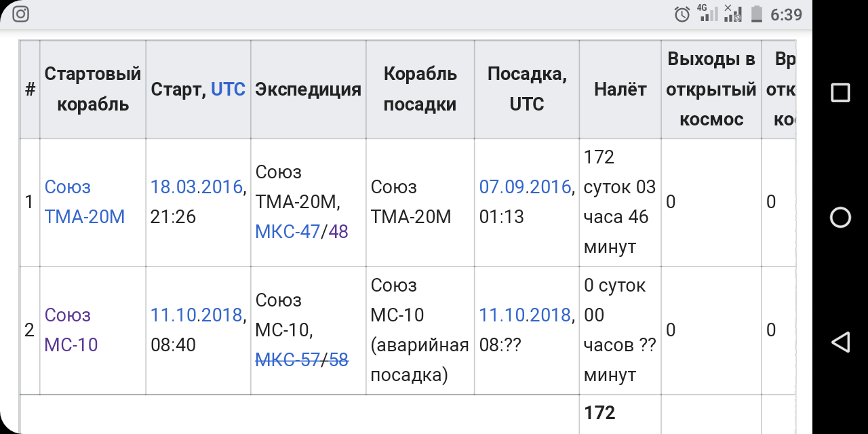868x434 pixels.
Task: Tap the battery status icon
Action: click(x=756, y=14)
